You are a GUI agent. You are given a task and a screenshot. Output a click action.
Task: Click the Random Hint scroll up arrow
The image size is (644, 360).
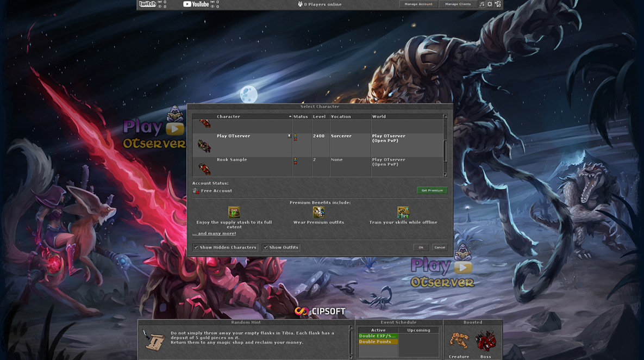click(x=351, y=328)
